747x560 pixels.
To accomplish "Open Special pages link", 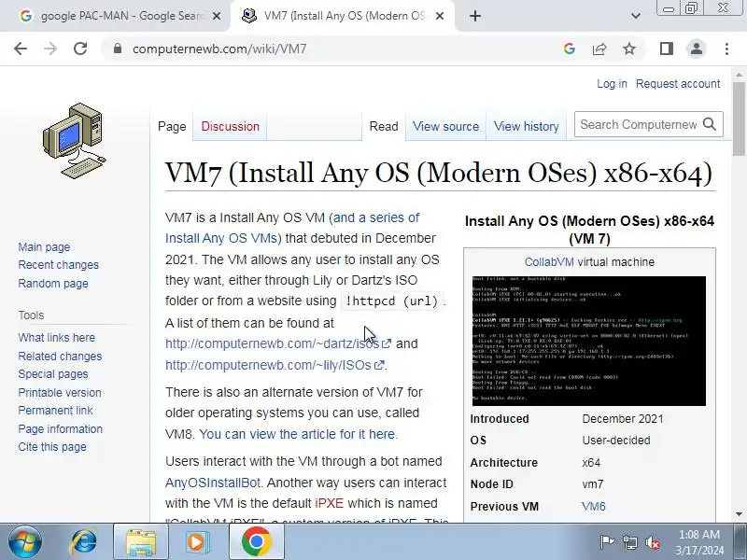I will click(53, 374).
